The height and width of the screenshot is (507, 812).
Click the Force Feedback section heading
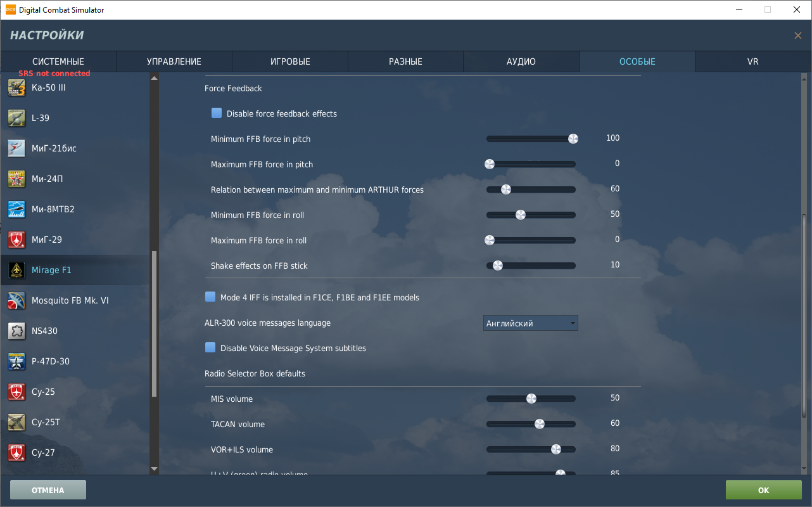coord(233,88)
